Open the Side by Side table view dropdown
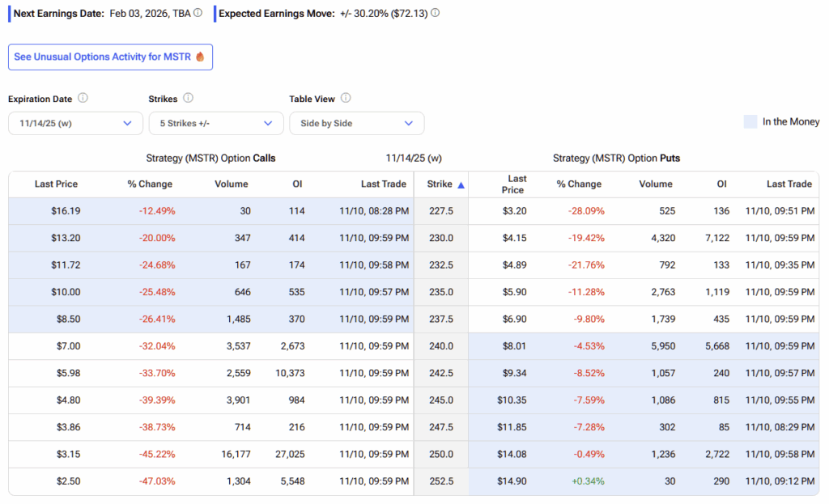 click(x=356, y=123)
